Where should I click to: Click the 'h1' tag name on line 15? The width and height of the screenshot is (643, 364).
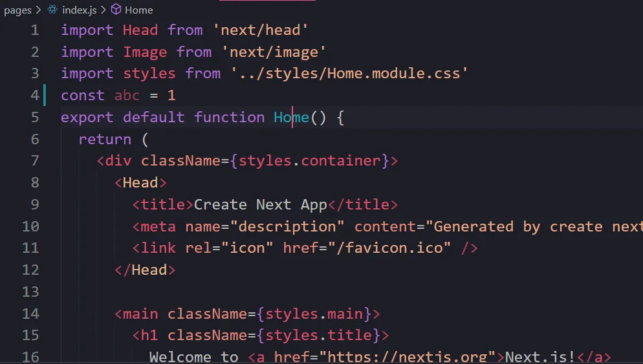[x=149, y=336]
